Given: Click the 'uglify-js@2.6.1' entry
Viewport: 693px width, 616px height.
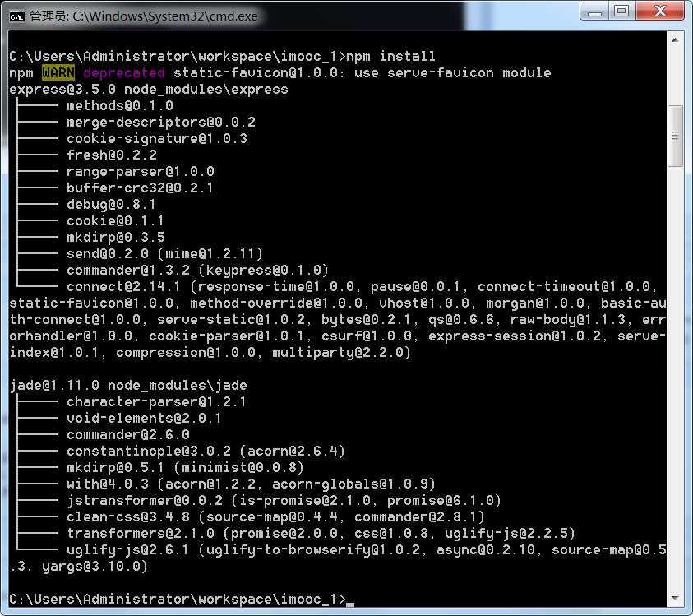Looking at the screenshot, I should [x=128, y=549].
